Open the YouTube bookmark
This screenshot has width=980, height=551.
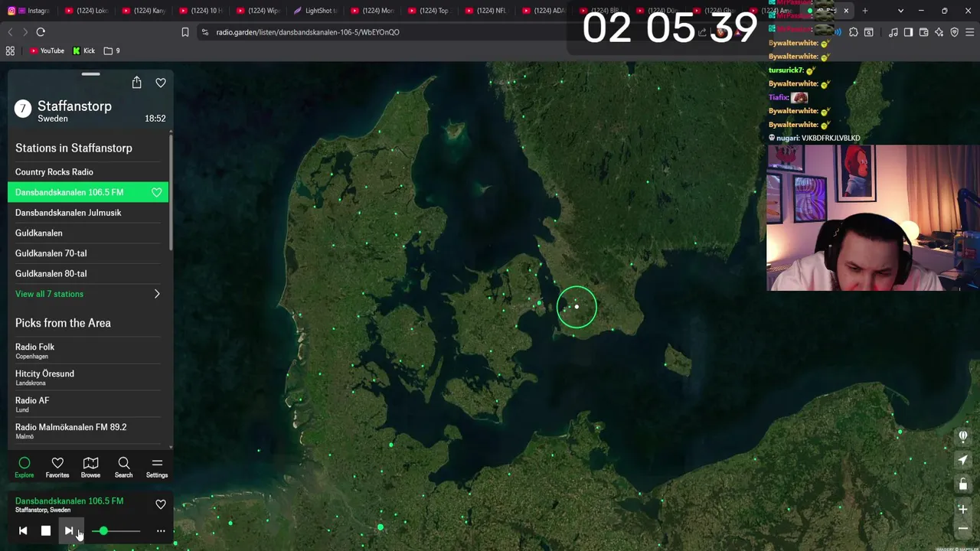click(47, 51)
